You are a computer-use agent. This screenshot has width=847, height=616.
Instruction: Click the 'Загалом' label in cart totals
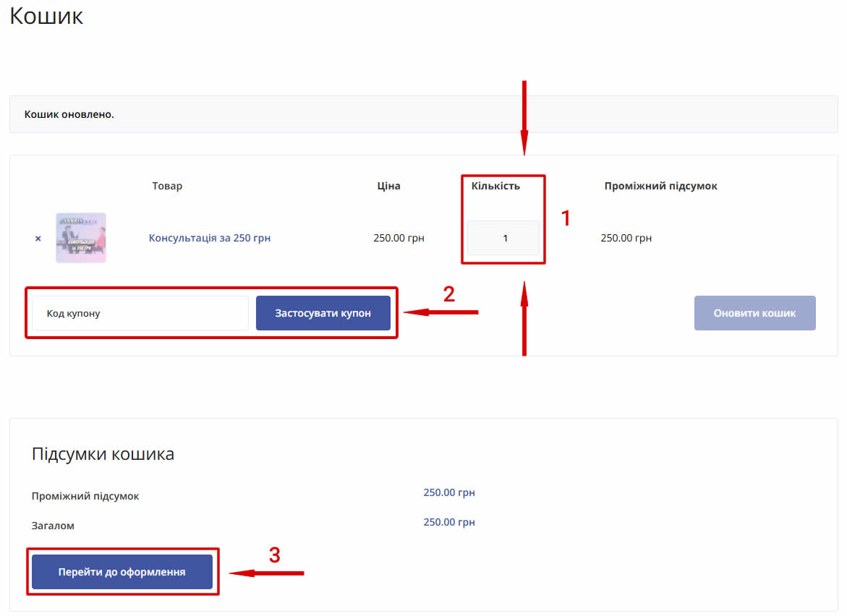[53, 526]
